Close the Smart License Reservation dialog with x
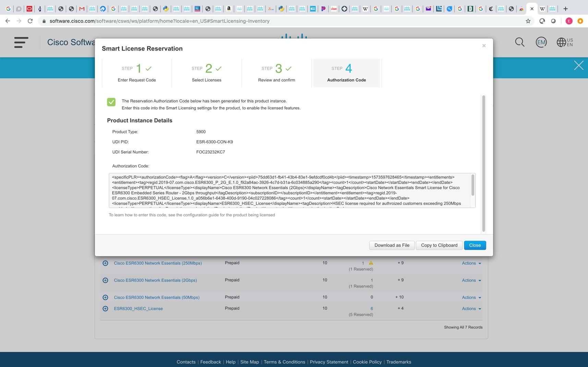 coord(484,46)
